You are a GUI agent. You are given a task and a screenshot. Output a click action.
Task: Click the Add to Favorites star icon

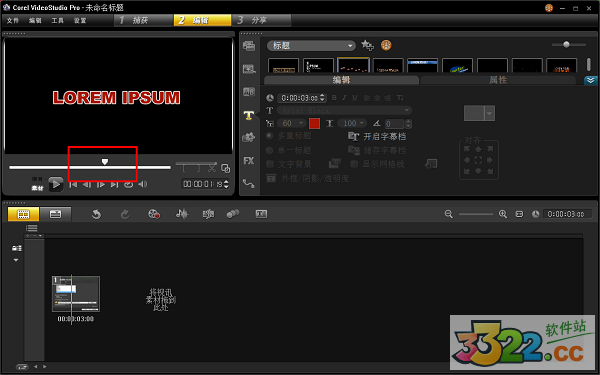click(367, 45)
